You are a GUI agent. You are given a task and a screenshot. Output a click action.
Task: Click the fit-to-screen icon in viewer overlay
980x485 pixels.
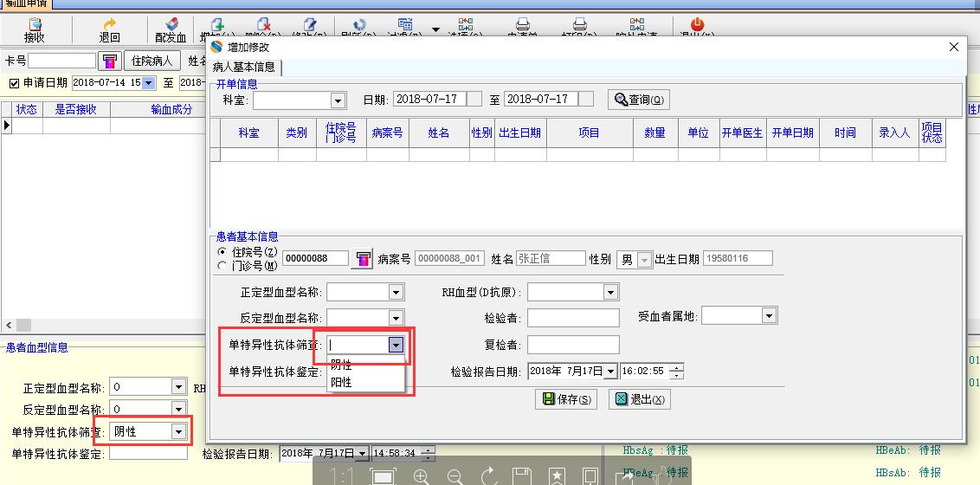384,477
